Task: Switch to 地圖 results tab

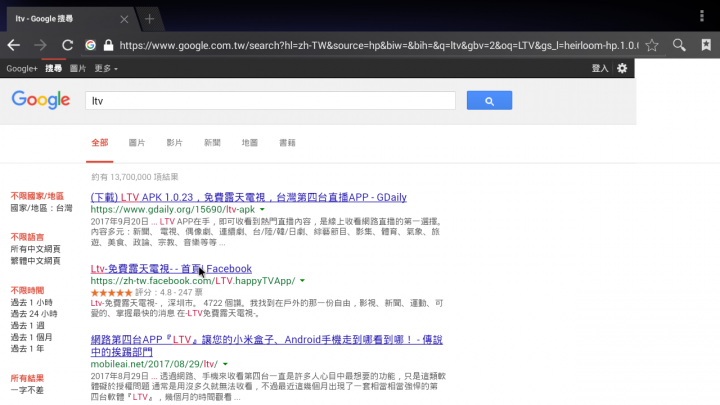Action: [x=250, y=143]
